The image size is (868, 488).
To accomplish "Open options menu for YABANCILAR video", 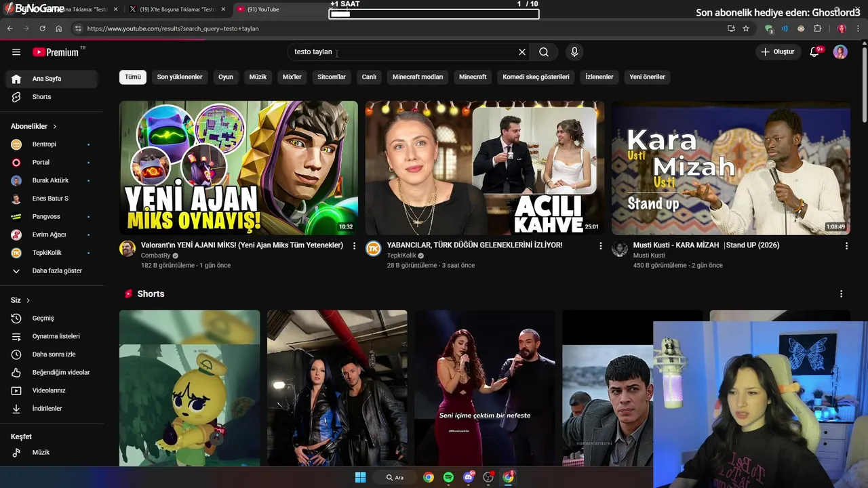I will (x=600, y=245).
